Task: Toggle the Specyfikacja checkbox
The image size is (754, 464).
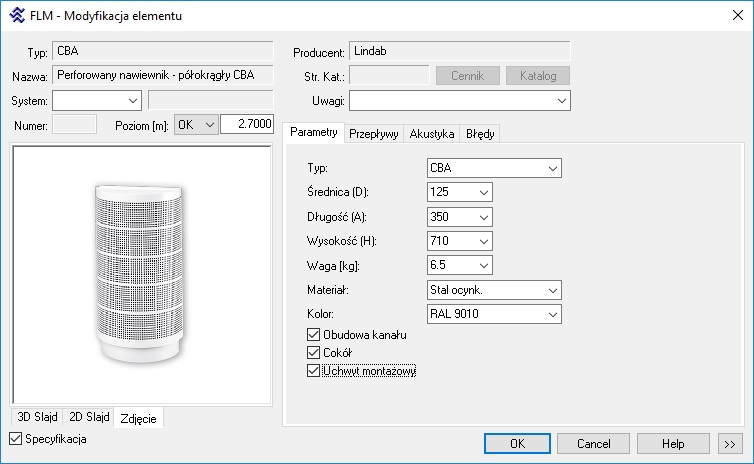Action: point(15,439)
